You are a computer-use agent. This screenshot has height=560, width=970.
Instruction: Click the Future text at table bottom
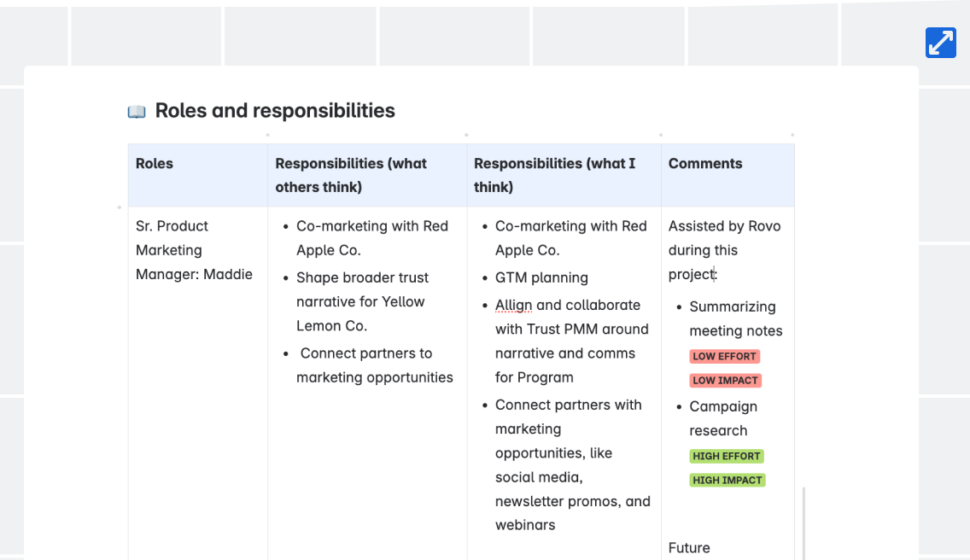[x=689, y=548]
